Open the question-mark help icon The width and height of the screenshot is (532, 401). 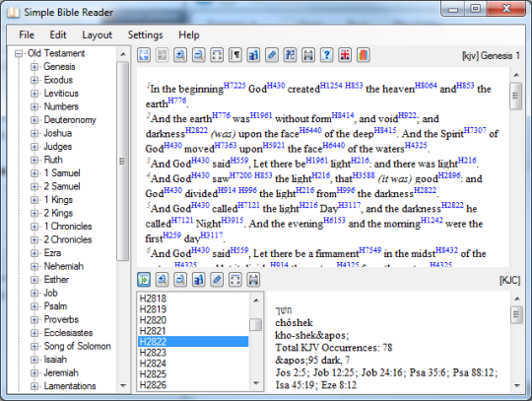pyautogui.click(x=327, y=55)
